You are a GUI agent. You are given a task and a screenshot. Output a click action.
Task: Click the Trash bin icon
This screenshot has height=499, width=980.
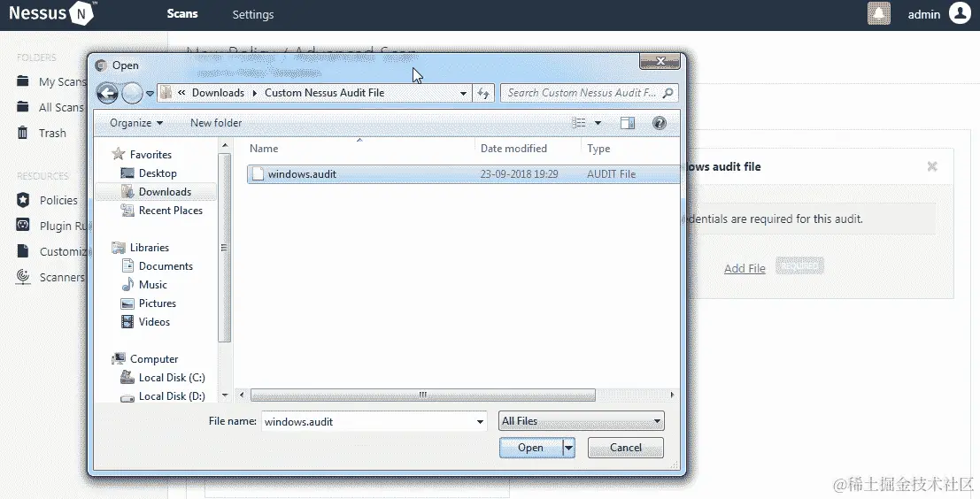tap(23, 132)
